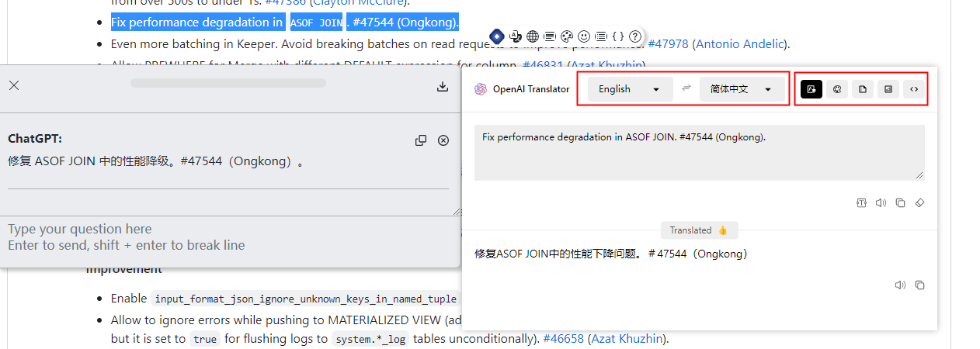Click the word-mode T icon under source text
The image size is (980, 349).
[862, 203]
